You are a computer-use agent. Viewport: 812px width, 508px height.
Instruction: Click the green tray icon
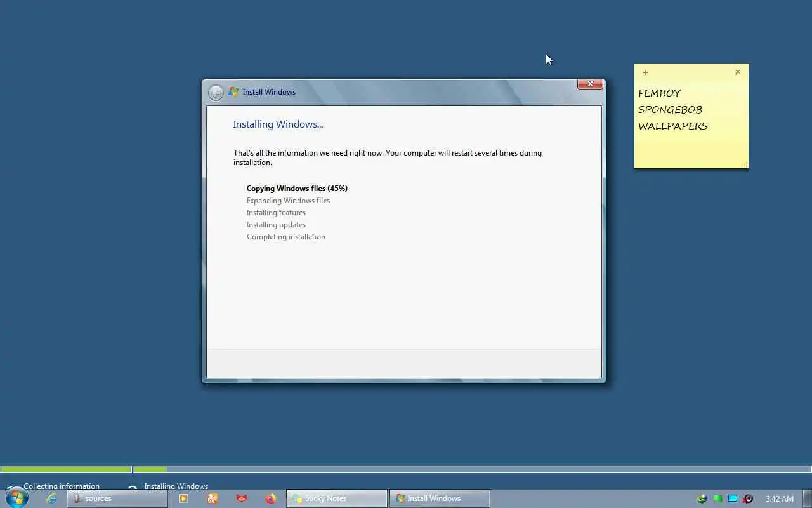point(717,498)
